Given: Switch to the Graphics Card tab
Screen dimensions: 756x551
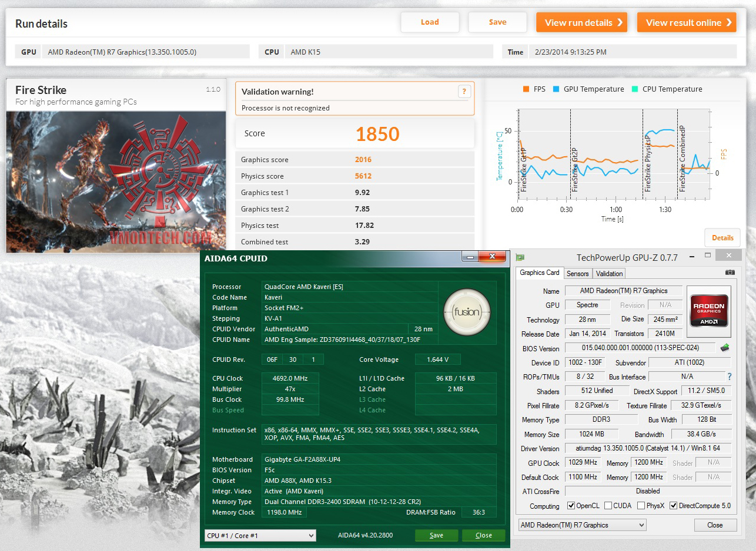Looking at the screenshot, I should (540, 273).
